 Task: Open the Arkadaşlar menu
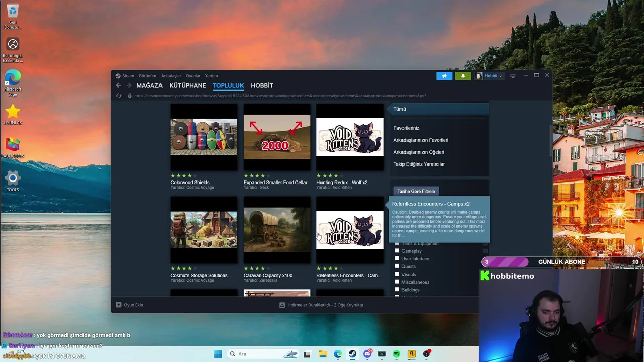(171, 76)
